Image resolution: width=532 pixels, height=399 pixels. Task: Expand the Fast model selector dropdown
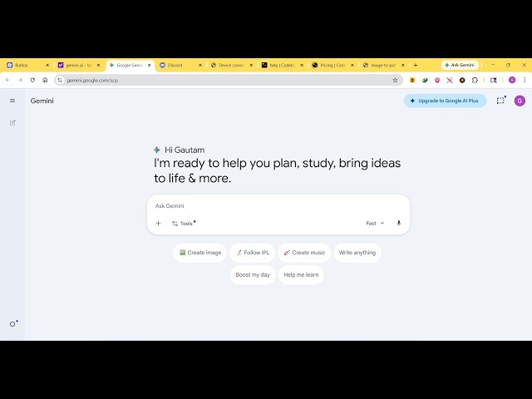coord(375,223)
